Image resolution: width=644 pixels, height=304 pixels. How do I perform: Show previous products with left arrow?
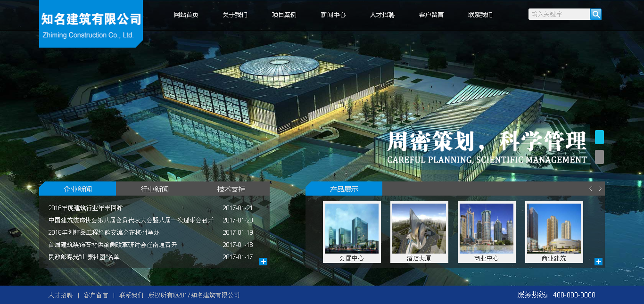[x=591, y=189]
